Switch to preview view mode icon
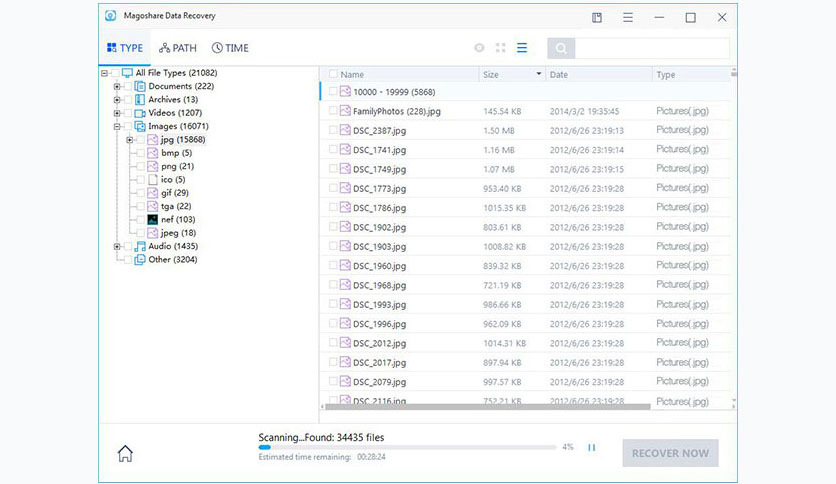The height and width of the screenshot is (484, 836). click(479, 48)
